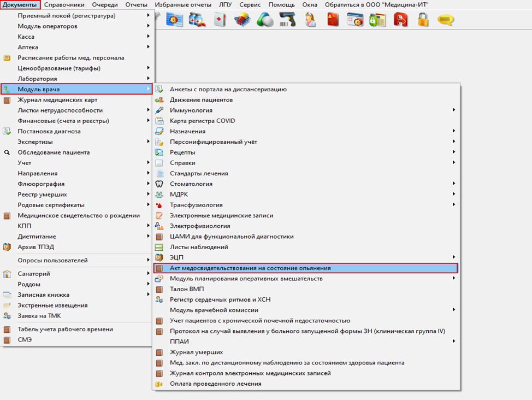This screenshot has width=532, height=400.
Task: Select Движение пациентов menu entry
Action: tap(306, 100)
